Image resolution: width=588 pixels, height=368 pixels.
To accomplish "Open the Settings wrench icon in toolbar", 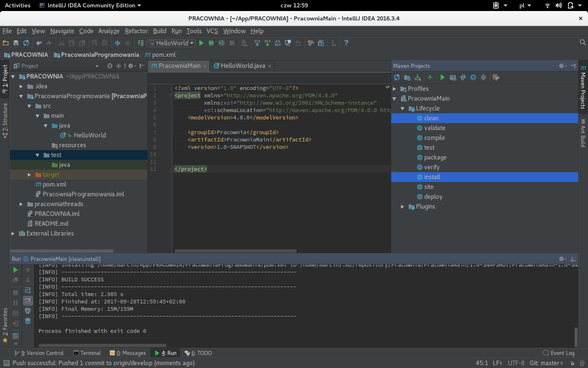I will tap(311, 43).
